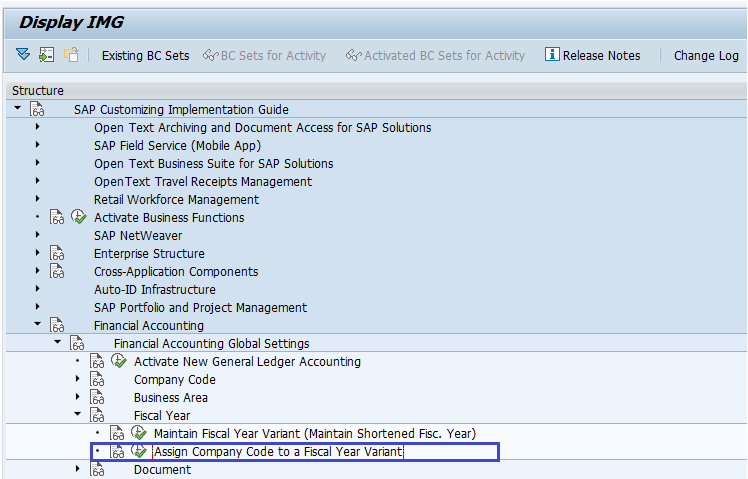Select Company Code label
Viewport: 748px width, 479px height.
(175, 380)
